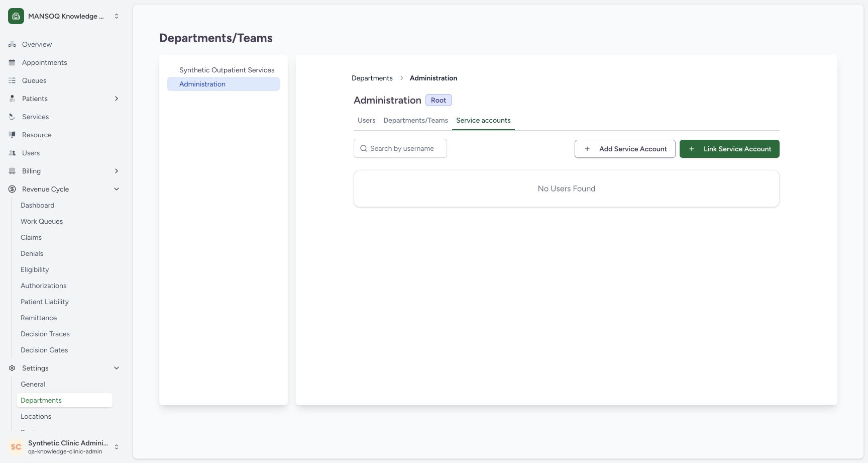868x463 pixels.
Task: Click the Settings gear icon
Action: 12,368
